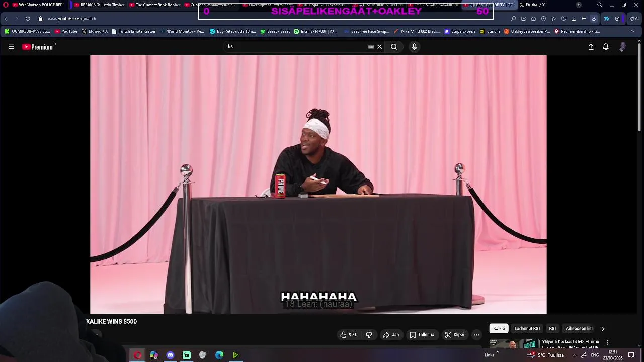This screenshot has height=362, width=644.
Task: Open Copilot colorful icon in taskbar
Action: pyautogui.click(x=154, y=355)
